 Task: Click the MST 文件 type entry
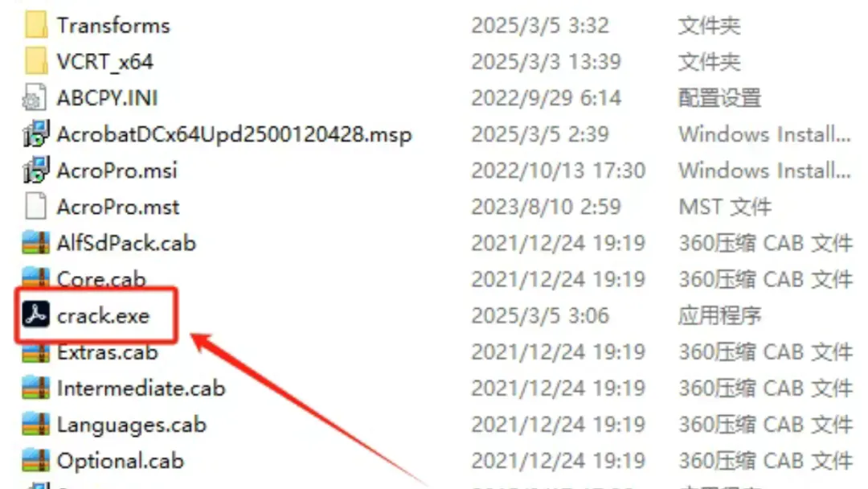(x=725, y=208)
